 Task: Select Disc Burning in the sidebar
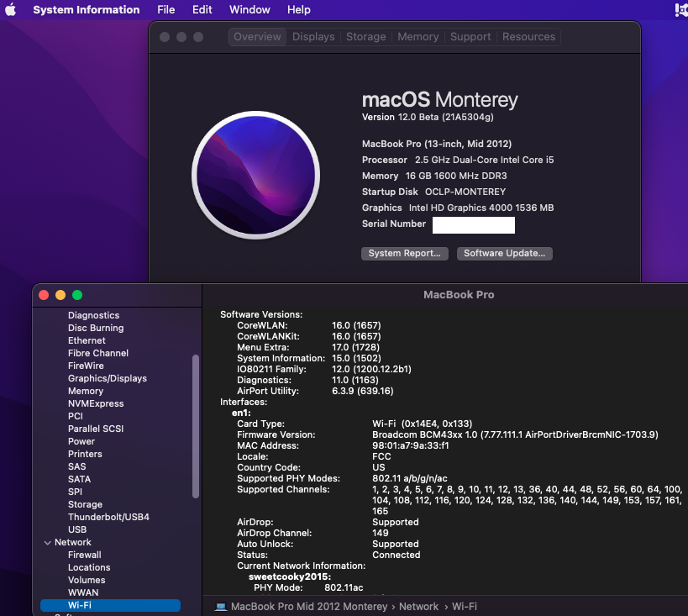click(96, 328)
